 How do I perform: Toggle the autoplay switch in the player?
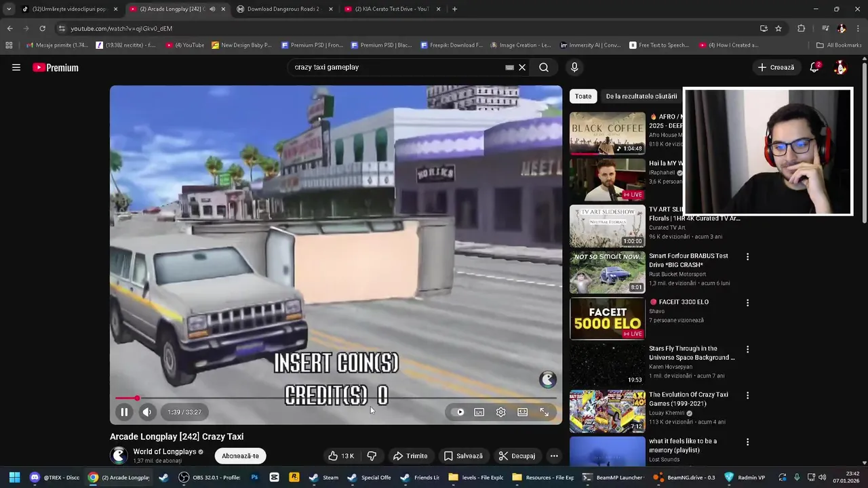(x=458, y=411)
